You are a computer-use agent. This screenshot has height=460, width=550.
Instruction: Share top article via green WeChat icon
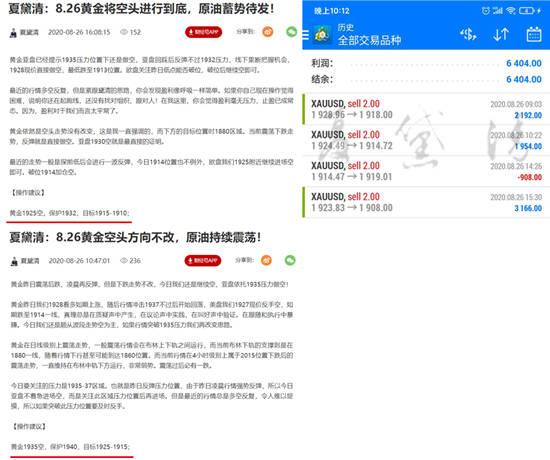[291, 32]
